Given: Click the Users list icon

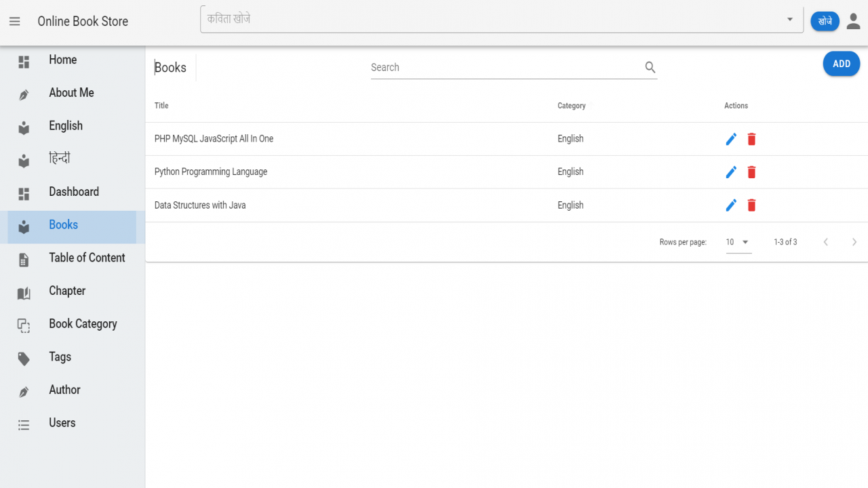Looking at the screenshot, I should click(x=24, y=426).
